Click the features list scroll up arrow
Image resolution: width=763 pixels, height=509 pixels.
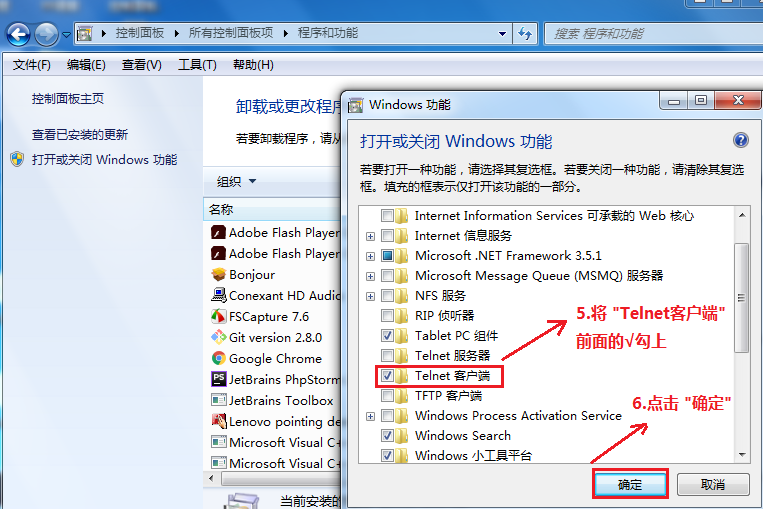point(742,215)
